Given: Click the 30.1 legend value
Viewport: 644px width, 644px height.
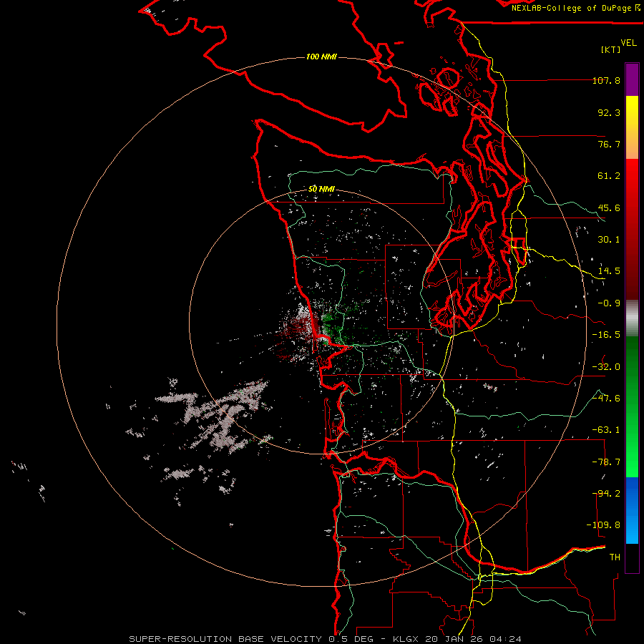Looking at the screenshot, I should pos(609,240).
